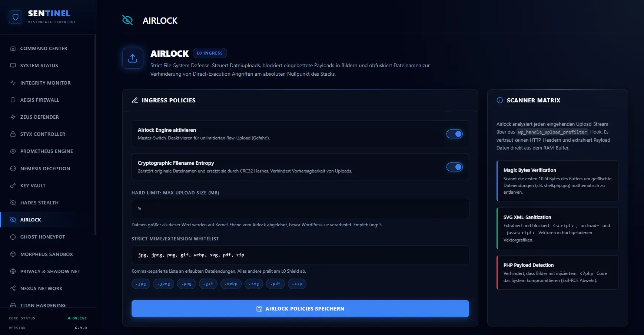The image size is (644, 335).
Task: Go to the Integrity Monitor page
Action: pos(48,83)
